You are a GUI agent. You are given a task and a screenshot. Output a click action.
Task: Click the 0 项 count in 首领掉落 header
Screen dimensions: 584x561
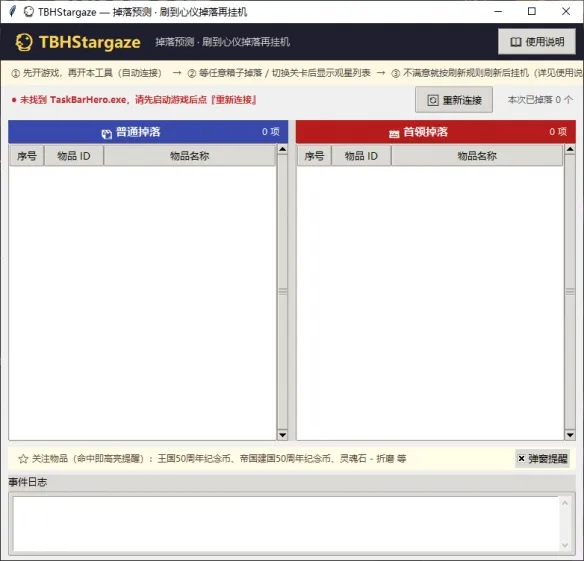click(558, 131)
